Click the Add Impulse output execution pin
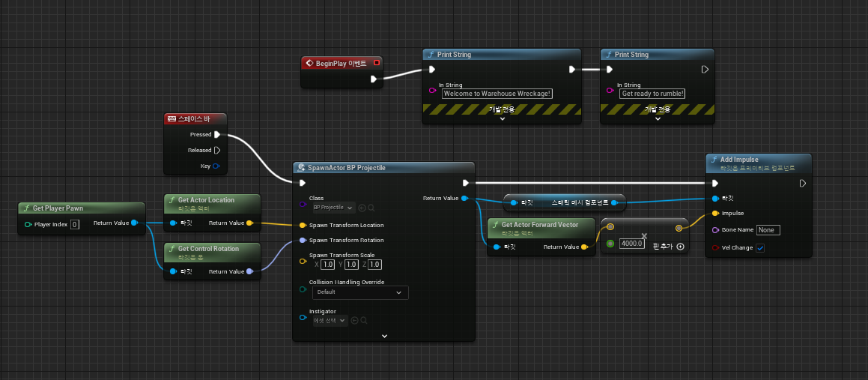The image size is (868, 380). (x=802, y=183)
